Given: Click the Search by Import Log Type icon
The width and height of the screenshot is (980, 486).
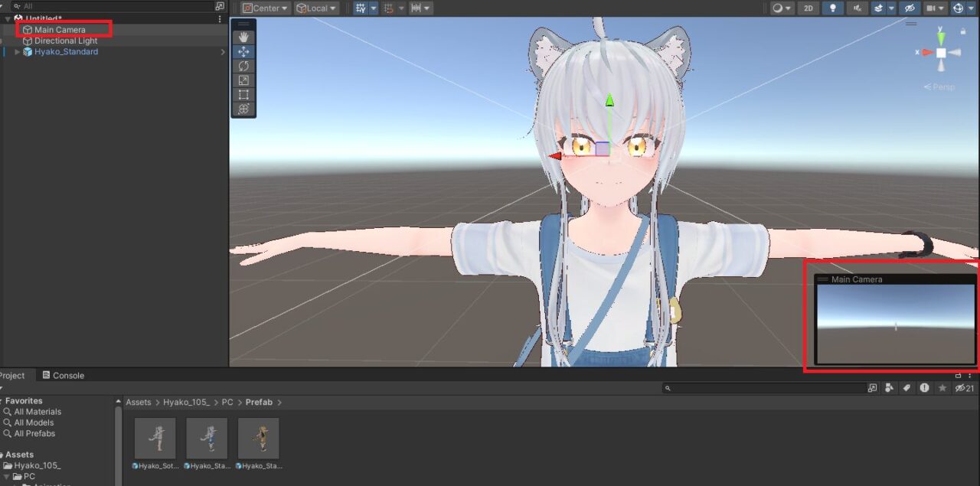Looking at the screenshot, I should 925,388.
